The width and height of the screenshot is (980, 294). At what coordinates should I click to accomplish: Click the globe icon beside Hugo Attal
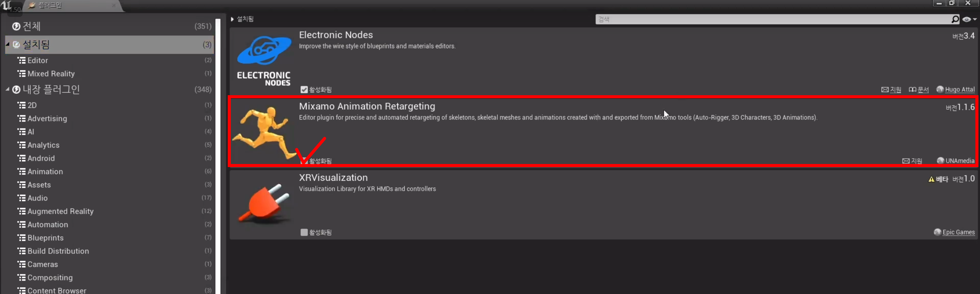940,89
